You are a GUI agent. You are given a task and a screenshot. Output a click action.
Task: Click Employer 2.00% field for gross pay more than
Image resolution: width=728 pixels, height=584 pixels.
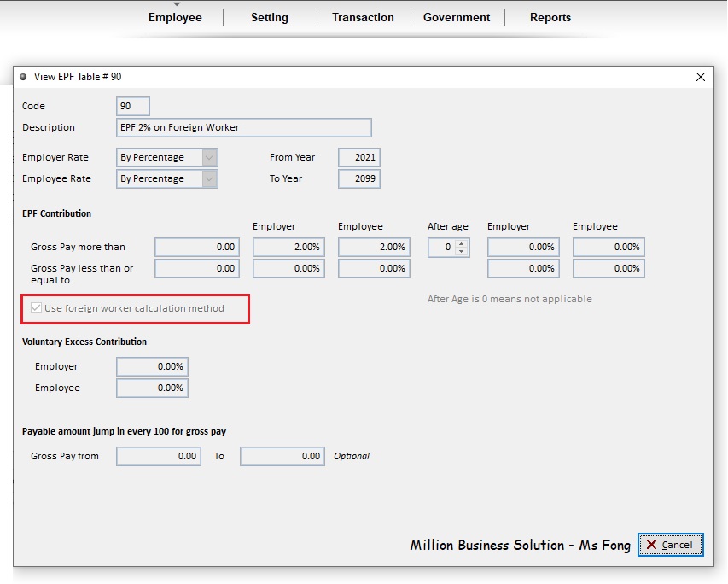[288, 247]
